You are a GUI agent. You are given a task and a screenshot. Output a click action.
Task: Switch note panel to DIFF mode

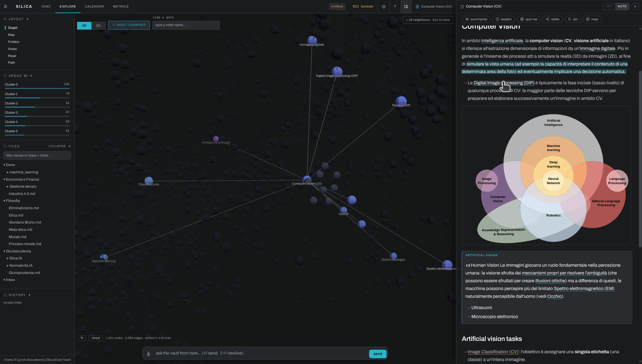point(609,6)
